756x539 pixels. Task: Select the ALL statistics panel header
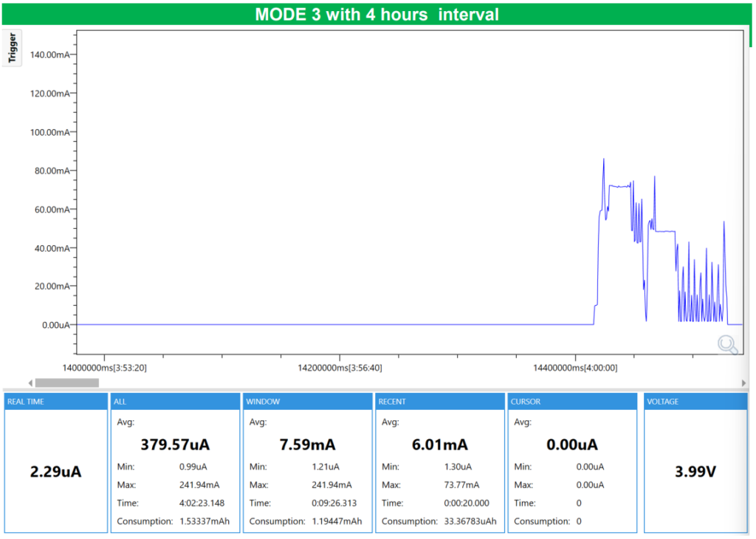[x=174, y=402]
